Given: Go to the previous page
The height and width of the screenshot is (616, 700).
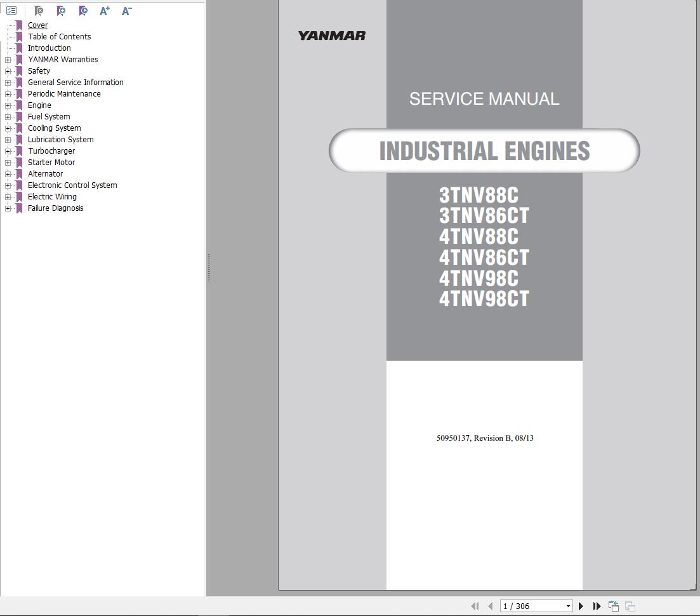Looking at the screenshot, I should pos(491,606).
